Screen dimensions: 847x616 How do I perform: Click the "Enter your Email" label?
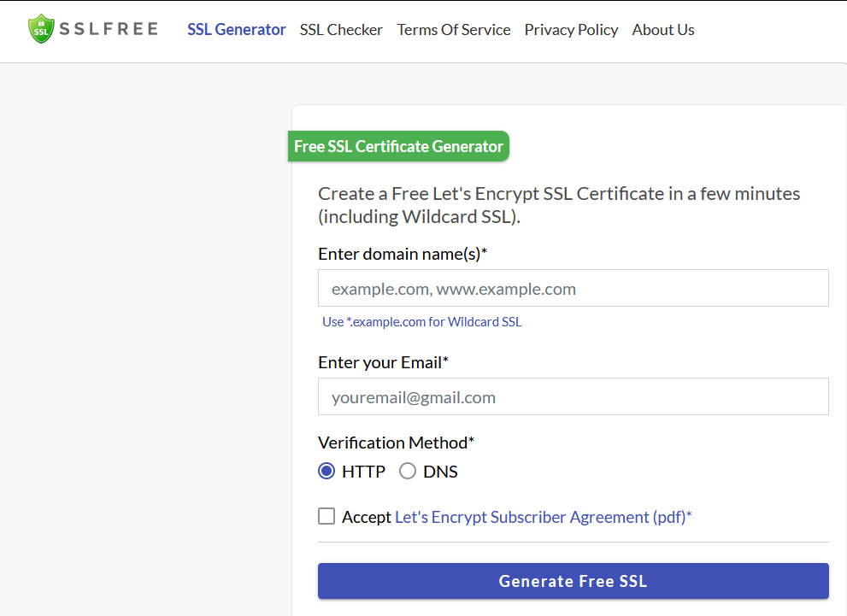point(383,362)
